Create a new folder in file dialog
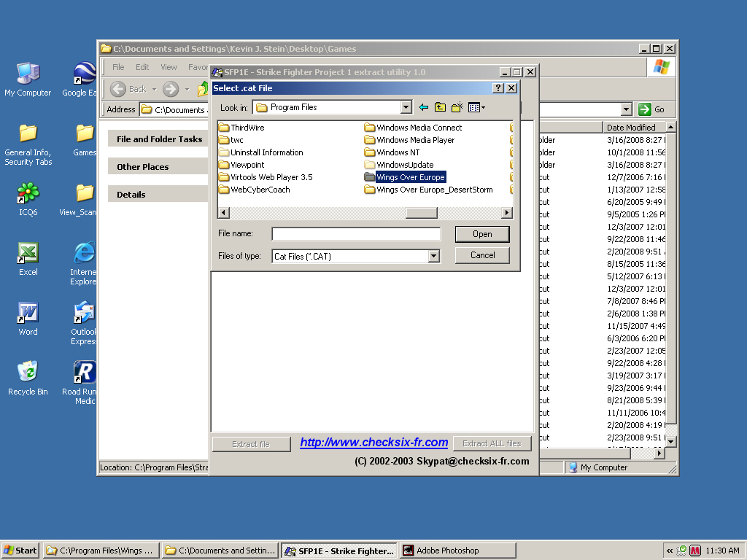The width and height of the screenshot is (747, 560). 457,108
